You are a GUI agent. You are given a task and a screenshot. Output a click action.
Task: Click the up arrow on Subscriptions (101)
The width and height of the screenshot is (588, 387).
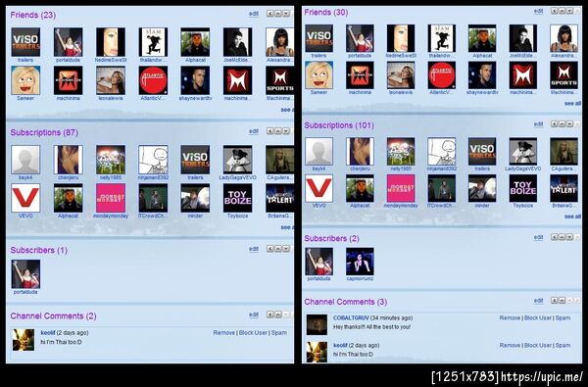[x=562, y=123]
